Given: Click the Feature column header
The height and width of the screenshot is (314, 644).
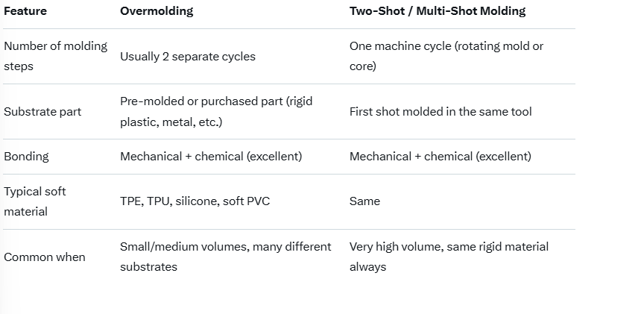Looking at the screenshot, I should pyautogui.click(x=25, y=11).
